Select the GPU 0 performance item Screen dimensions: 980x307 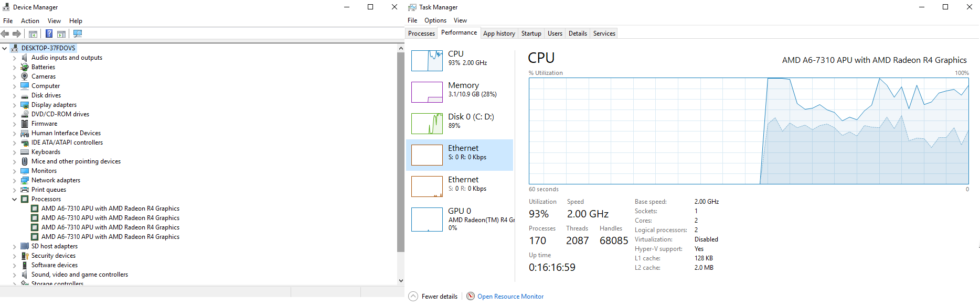[x=460, y=220]
